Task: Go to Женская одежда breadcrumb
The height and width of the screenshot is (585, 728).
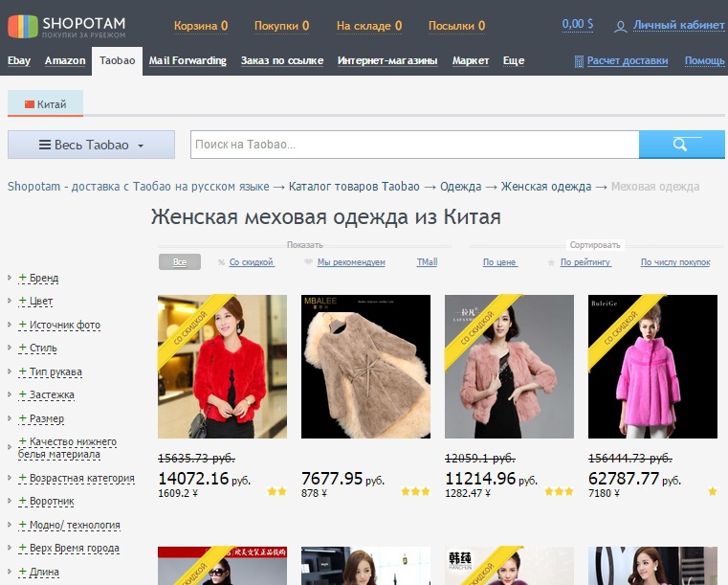Action: 546,187
